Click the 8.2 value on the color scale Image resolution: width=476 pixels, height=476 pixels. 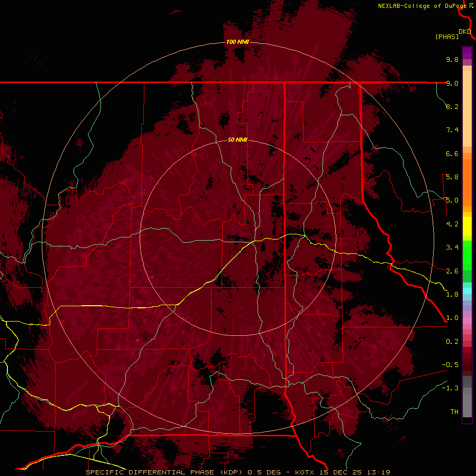pyautogui.click(x=452, y=106)
